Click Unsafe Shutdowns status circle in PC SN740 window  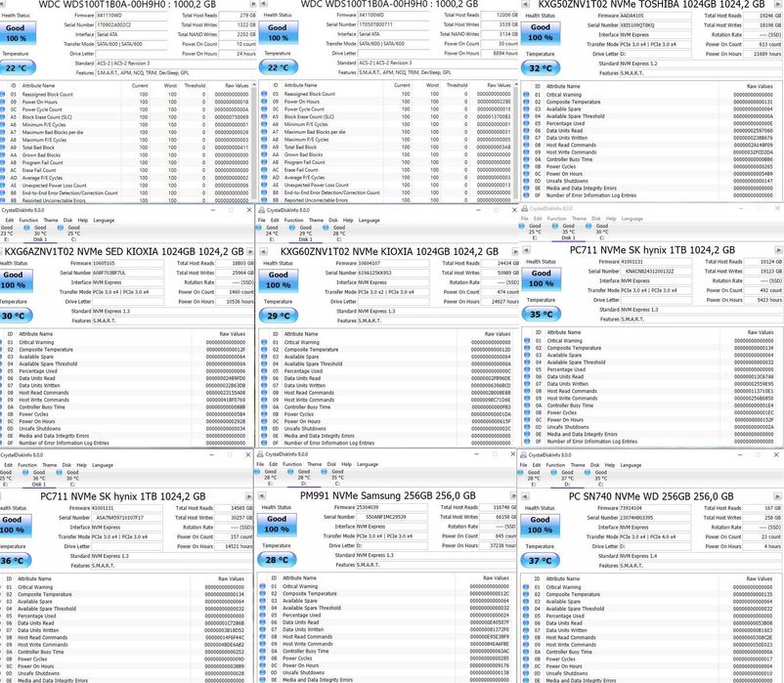point(526,673)
